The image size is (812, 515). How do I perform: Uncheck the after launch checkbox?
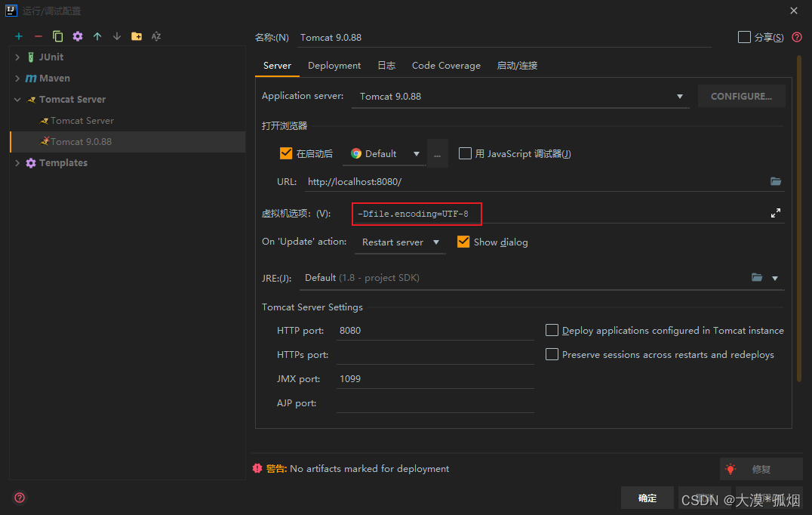(x=286, y=153)
